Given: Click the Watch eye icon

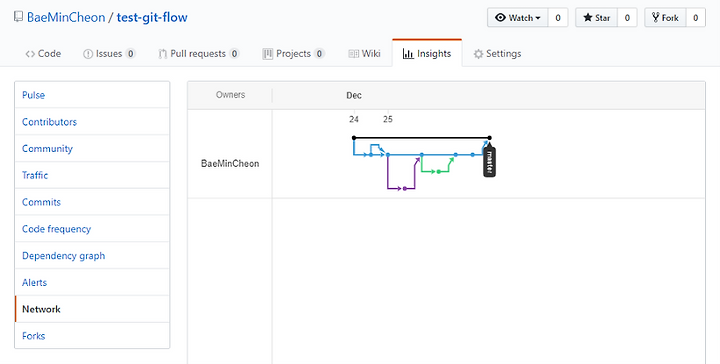Looking at the screenshot, I should [x=500, y=18].
